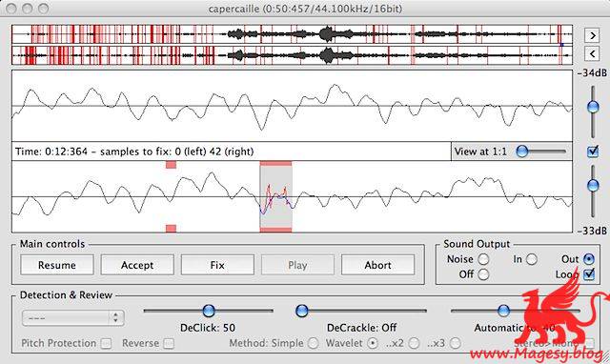Click the DeClick slider knob
The width and height of the screenshot is (610, 364).
[209, 311]
